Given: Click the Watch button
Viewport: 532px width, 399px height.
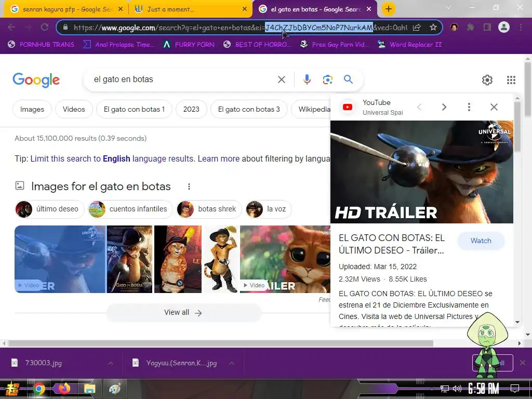Looking at the screenshot, I should click(x=481, y=241).
